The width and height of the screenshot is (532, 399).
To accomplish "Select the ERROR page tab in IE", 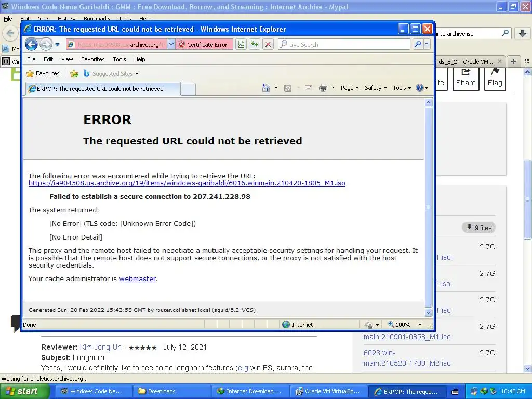I will coord(103,89).
